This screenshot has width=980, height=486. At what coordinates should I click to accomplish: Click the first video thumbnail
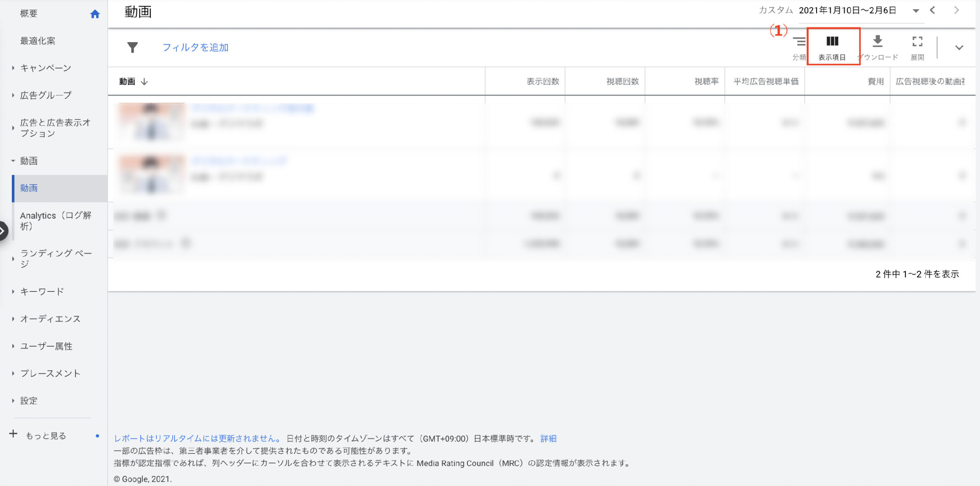(152, 122)
